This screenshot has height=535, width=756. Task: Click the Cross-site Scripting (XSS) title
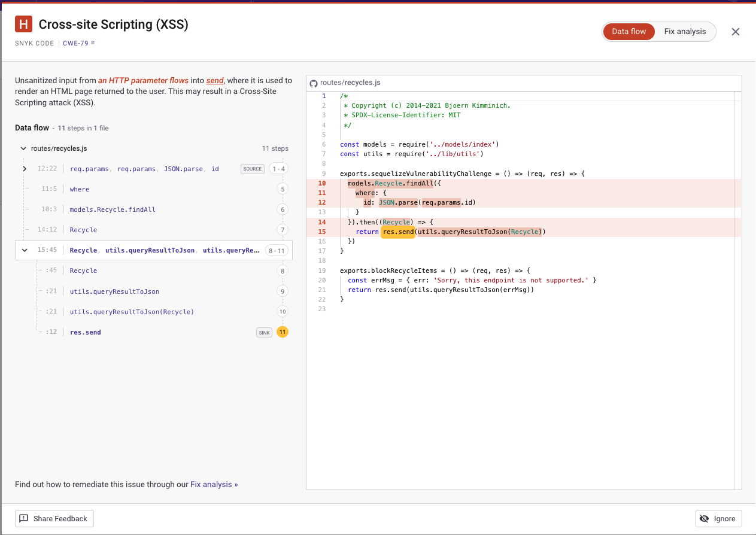(113, 25)
